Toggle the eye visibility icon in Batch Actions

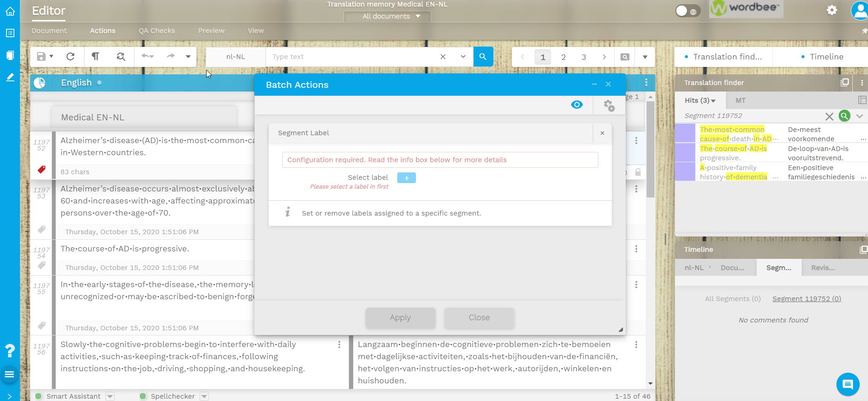(x=577, y=105)
